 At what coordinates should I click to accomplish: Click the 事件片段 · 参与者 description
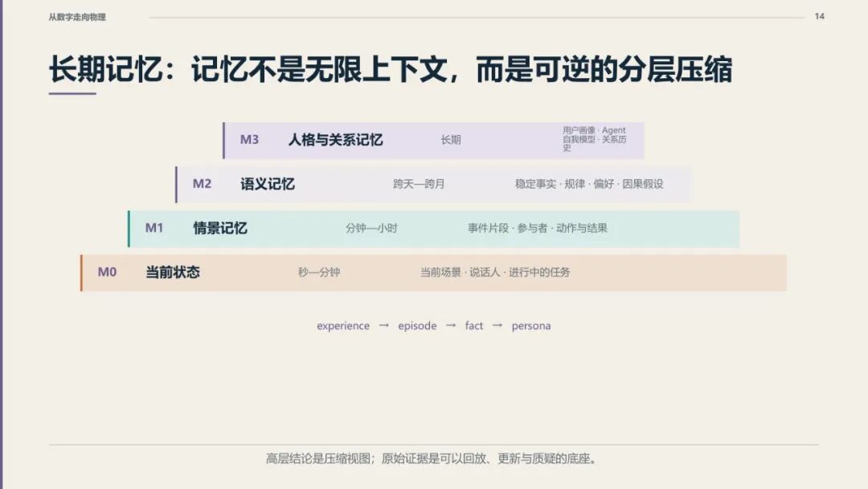[538, 228]
